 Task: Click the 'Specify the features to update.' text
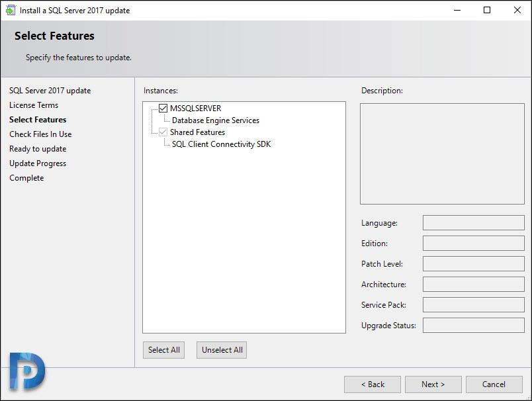point(79,58)
